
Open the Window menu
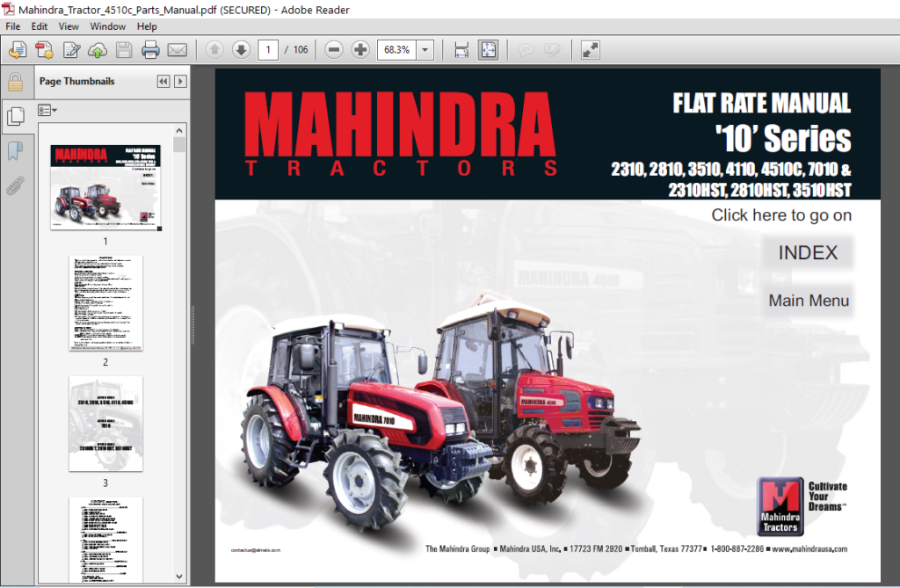(107, 26)
